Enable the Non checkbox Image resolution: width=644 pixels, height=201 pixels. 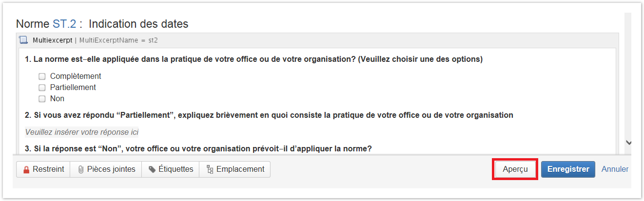point(42,99)
